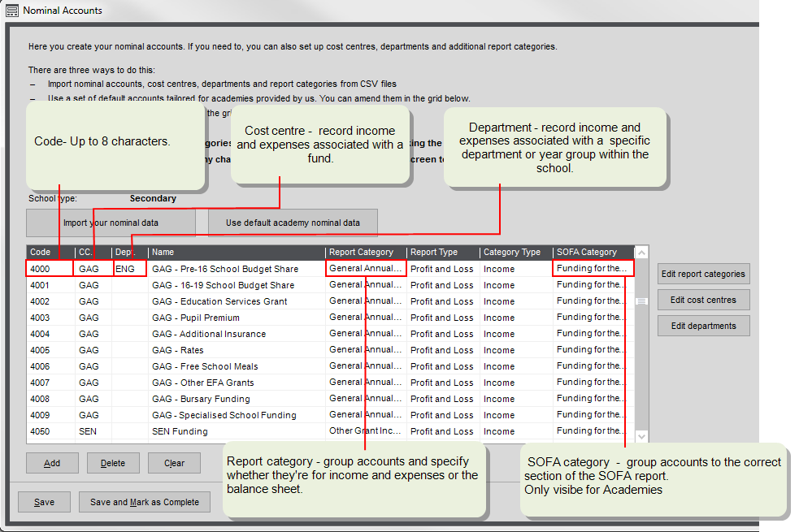Click the SOFA Category column header
This screenshot has width=799, height=532.
pos(593,252)
